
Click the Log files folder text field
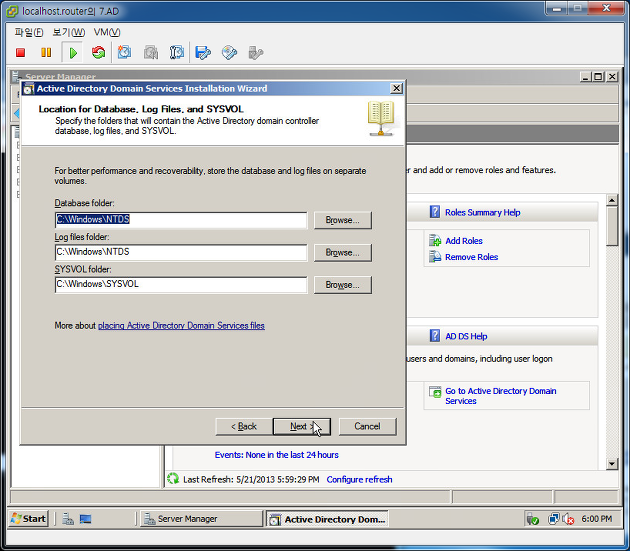pos(181,252)
